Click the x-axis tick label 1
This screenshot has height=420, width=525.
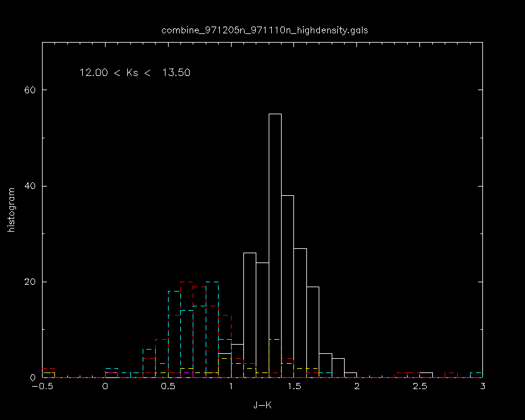tap(231, 386)
